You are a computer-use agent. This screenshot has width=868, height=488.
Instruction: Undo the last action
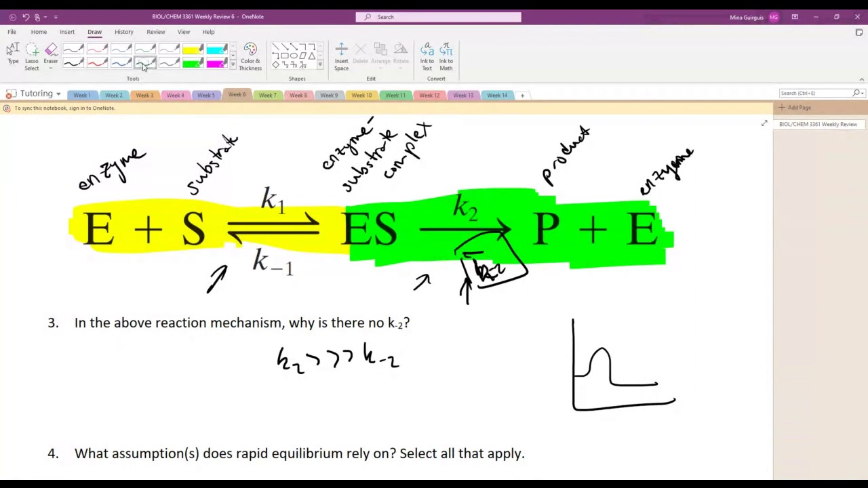coord(26,17)
